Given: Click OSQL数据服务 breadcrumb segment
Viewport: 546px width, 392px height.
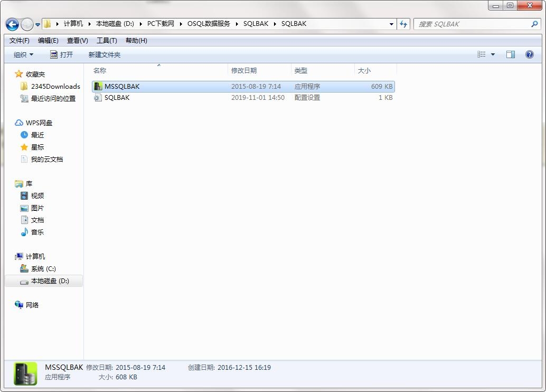Looking at the screenshot, I should (209, 24).
